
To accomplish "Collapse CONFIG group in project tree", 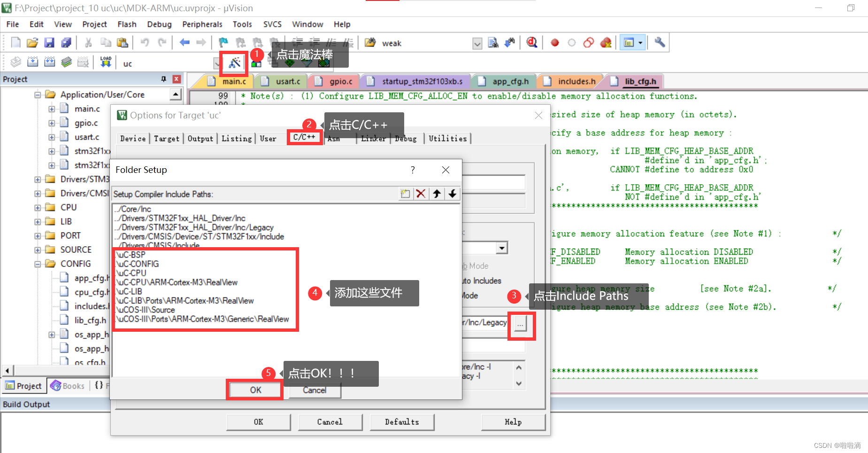I will click(38, 264).
